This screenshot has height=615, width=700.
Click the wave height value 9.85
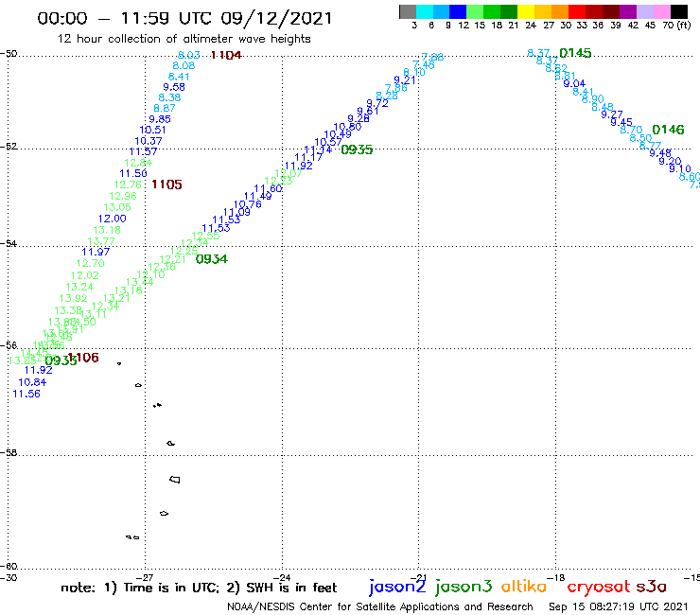160,119
